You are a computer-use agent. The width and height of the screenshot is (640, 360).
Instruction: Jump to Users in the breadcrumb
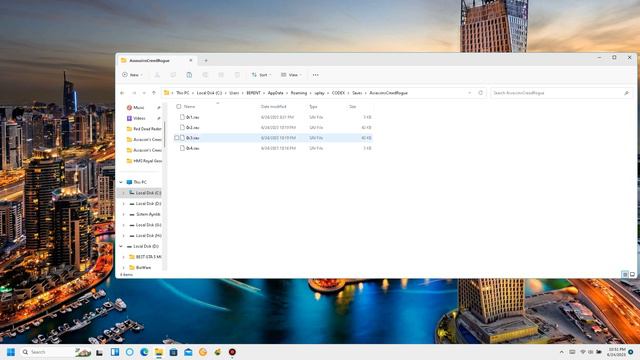(234, 93)
